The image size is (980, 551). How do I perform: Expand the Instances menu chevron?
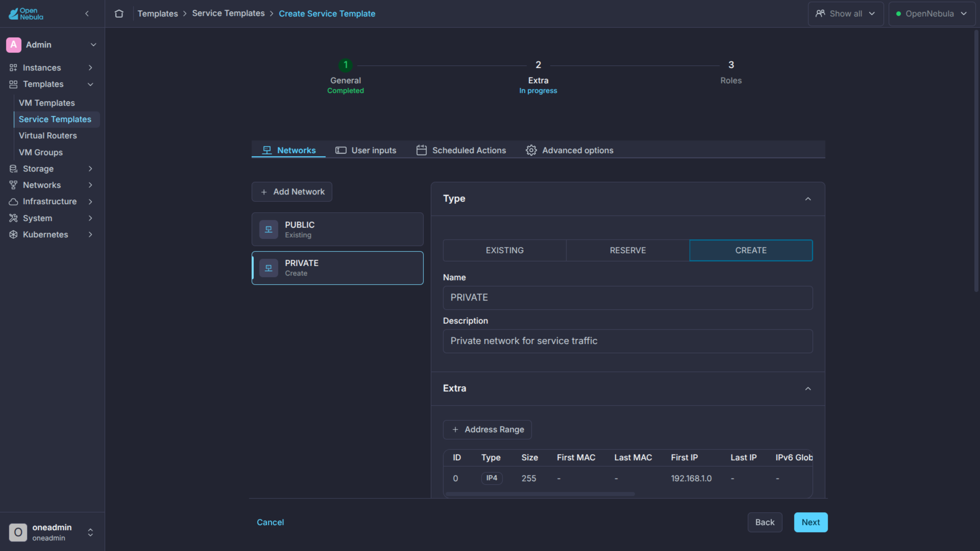click(91, 68)
